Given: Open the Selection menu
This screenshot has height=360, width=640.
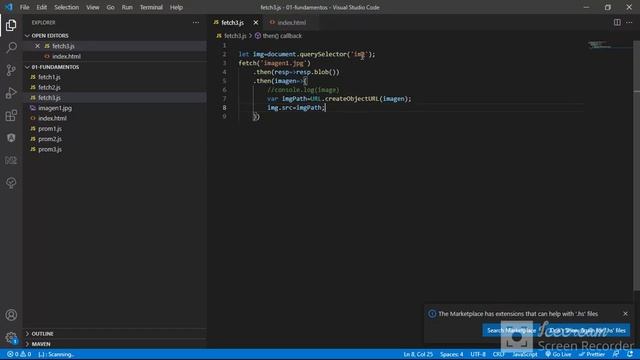Looking at the screenshot, I should [67, 7].
